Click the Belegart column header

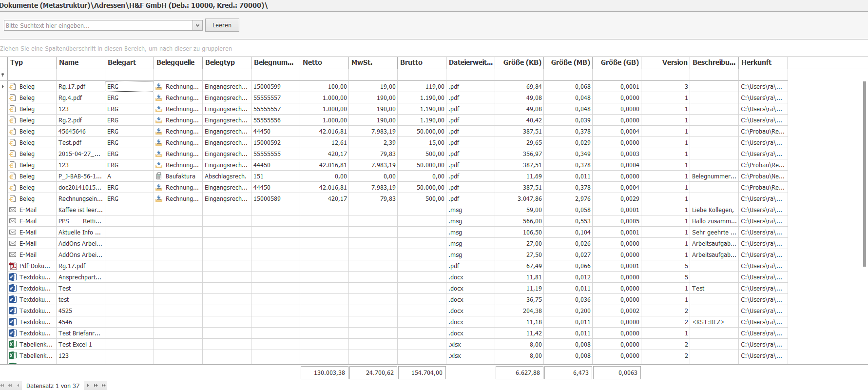pos(129,62)
